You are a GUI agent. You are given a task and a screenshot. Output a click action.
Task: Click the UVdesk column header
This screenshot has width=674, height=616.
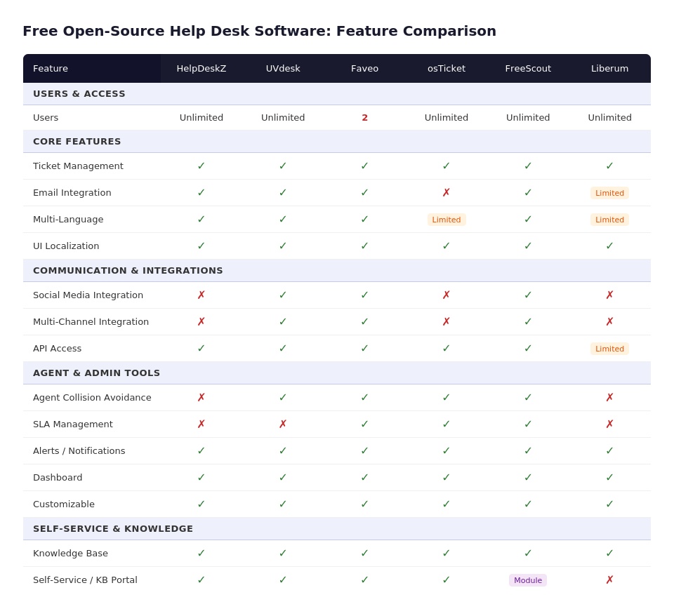[x=283, y=68]
